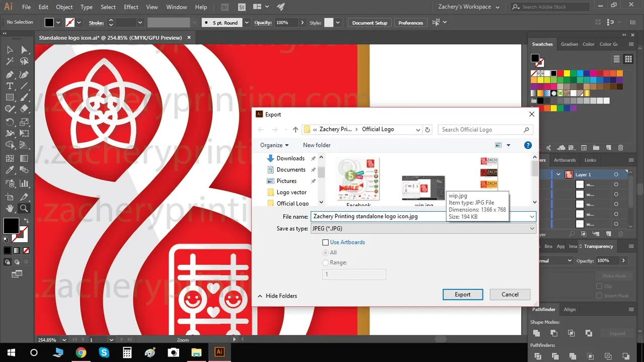Expand File name history dropdown
Screen dimensions: 644x362
pyautogui.click(x=532, y=217)
